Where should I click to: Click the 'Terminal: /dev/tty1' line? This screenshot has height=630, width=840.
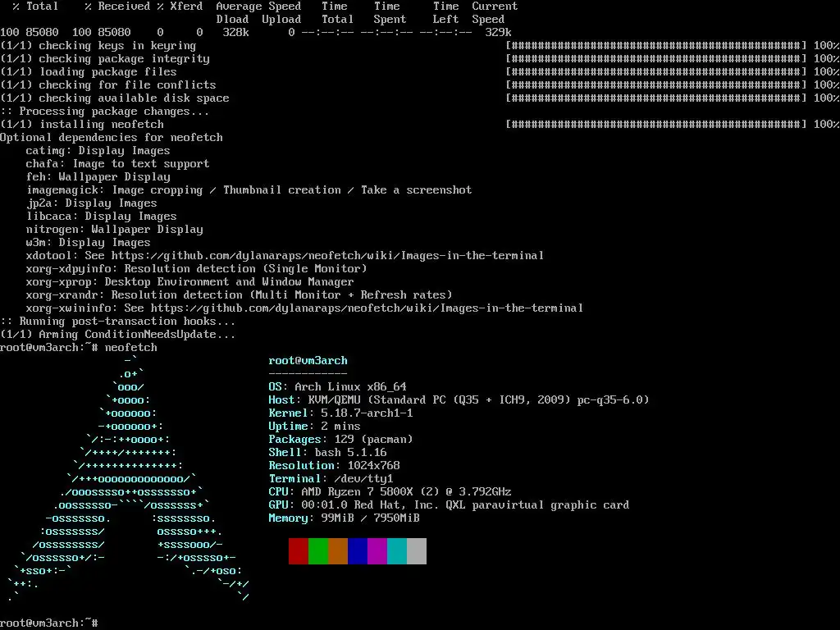tap(331, 479)
